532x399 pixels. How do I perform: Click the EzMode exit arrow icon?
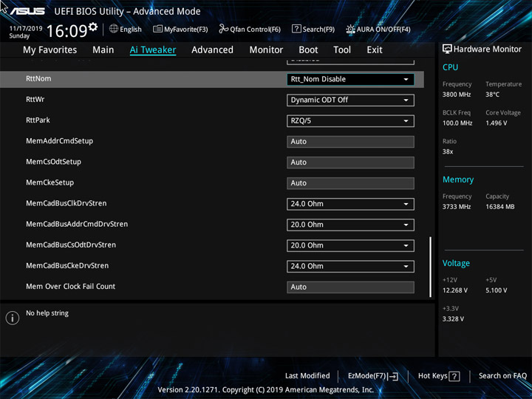[x=393, y=376]
